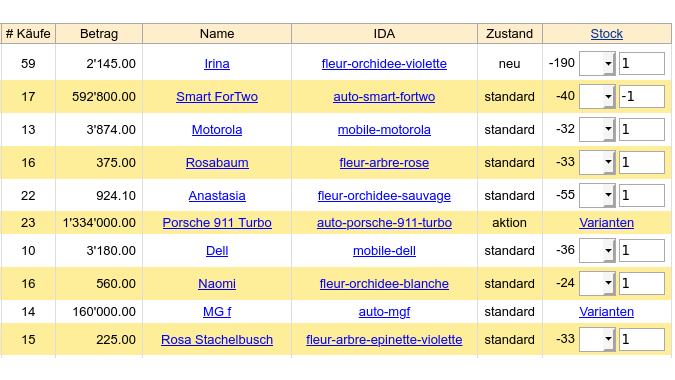Sort the table by Stock column header
675x380 pixels.
click(606, 34)
